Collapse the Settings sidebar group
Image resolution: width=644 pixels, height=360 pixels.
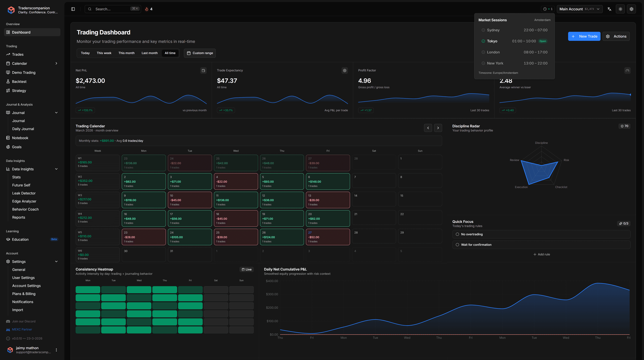pyautogui.click(x=56, y=261)
